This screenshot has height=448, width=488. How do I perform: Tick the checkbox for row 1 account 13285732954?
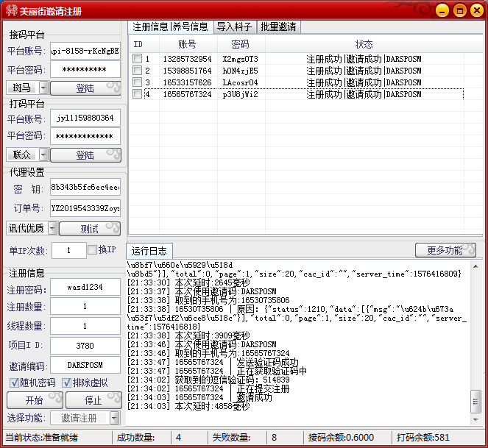click(x=137, y=59)
